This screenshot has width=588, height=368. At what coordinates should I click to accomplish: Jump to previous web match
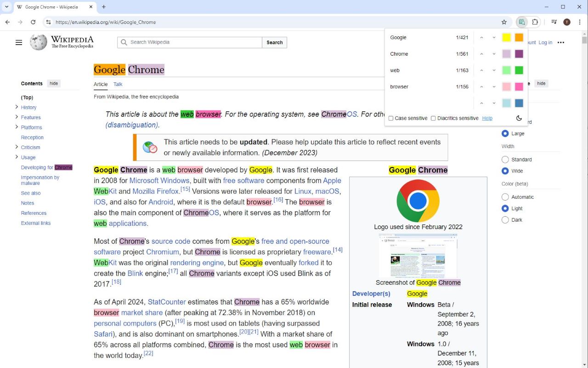(x=481, y=70)
